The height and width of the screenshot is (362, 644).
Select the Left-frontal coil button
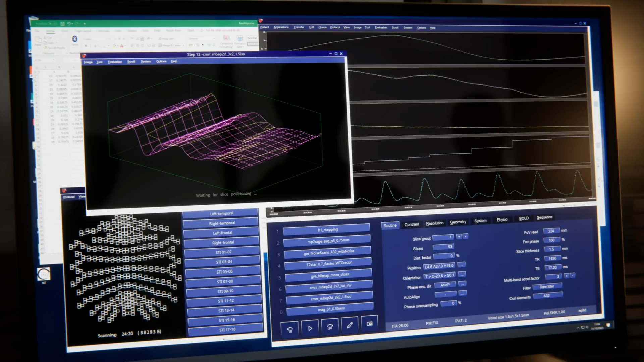pyautogui.click(x=222, y=233)
